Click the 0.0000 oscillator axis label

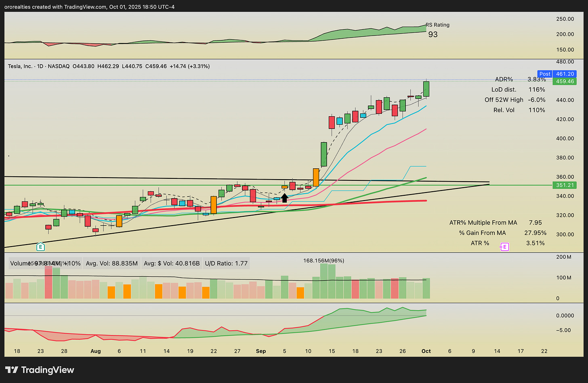(565, 316)
